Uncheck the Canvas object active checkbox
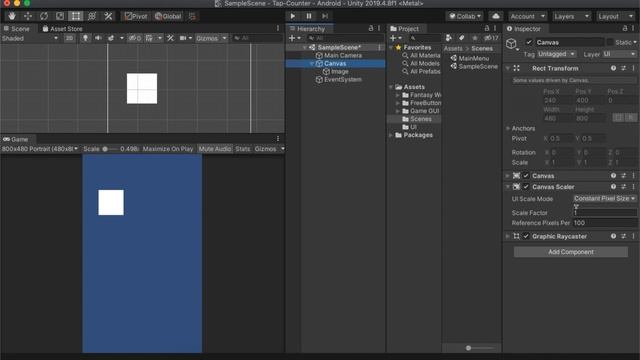Image resolution: width=640 pixels, height=360 pixels. tap(529, 42)
